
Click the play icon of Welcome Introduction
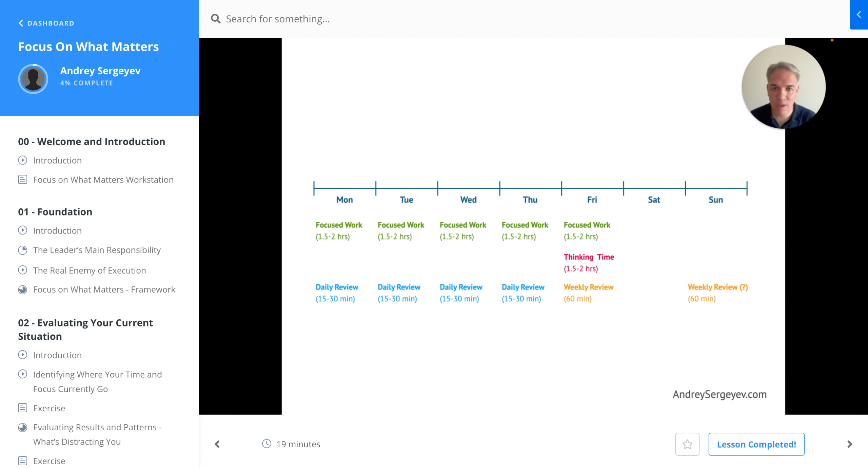tap(23, 160)
